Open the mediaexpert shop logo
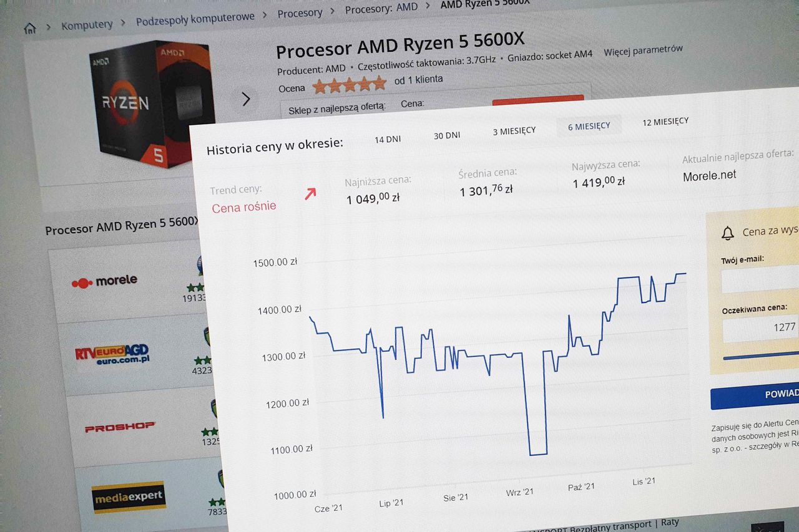Screen dimensions: 799x532 coord(128,497)
